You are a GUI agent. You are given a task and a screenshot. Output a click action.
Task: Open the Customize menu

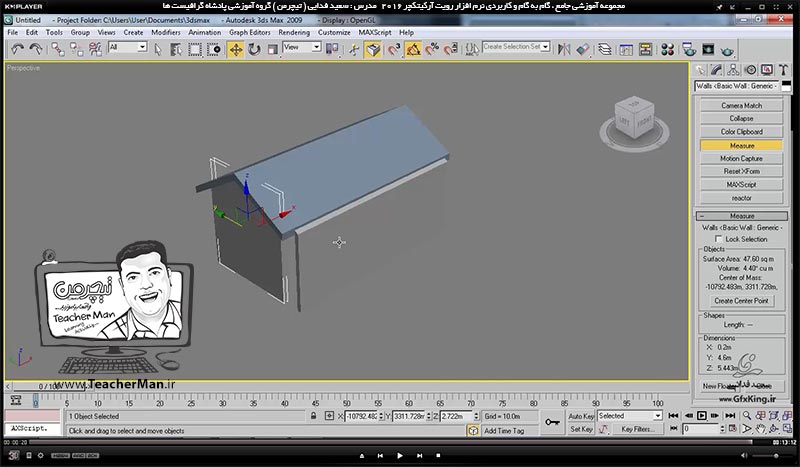click(334, 32)
